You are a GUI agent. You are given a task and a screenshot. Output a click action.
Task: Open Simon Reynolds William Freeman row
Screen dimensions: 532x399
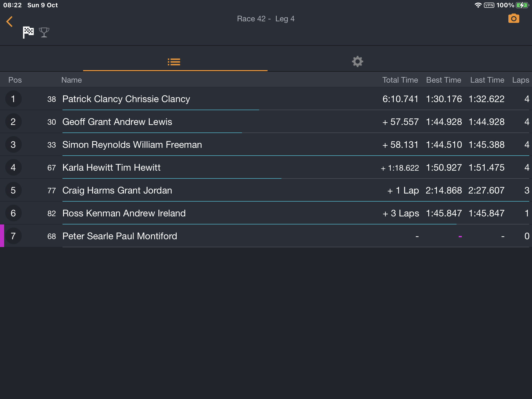pyautogui.click(x=266, y=144)
